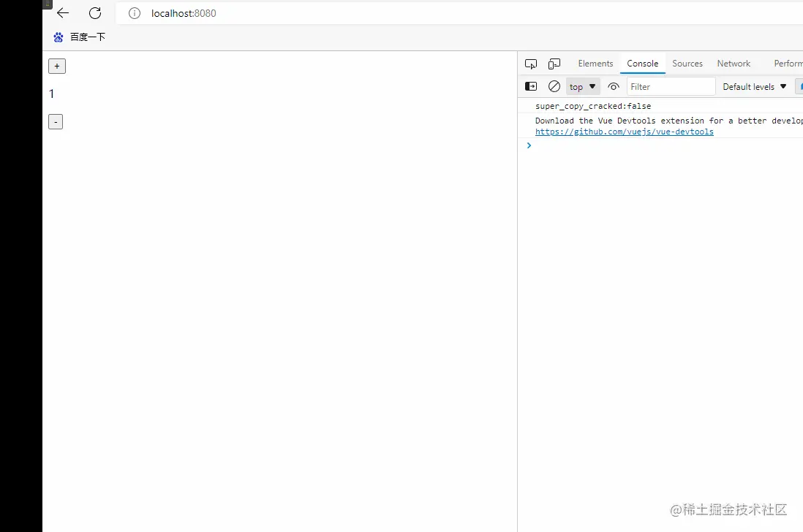
Task: Select the counter value 1 text
Action: [x=51, y=94]
